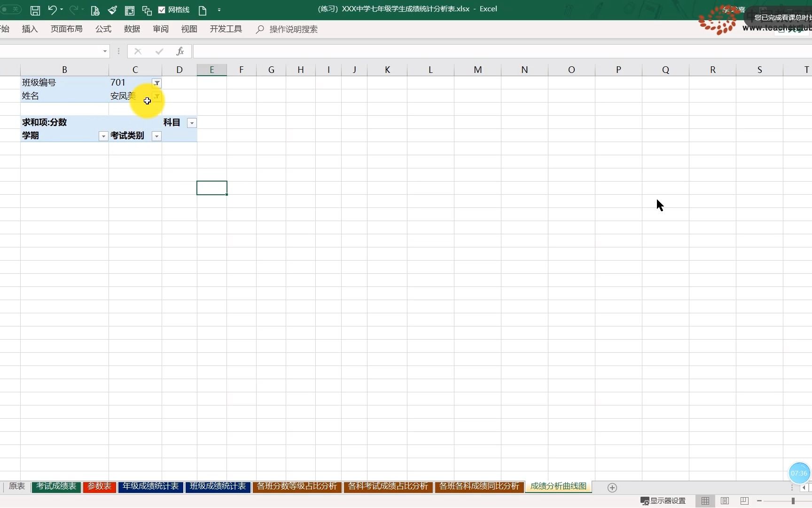Screen dimensions: 812x508
Task: Click the overlapping-squares icon in quick access toolbar
Action: (147, 10)
